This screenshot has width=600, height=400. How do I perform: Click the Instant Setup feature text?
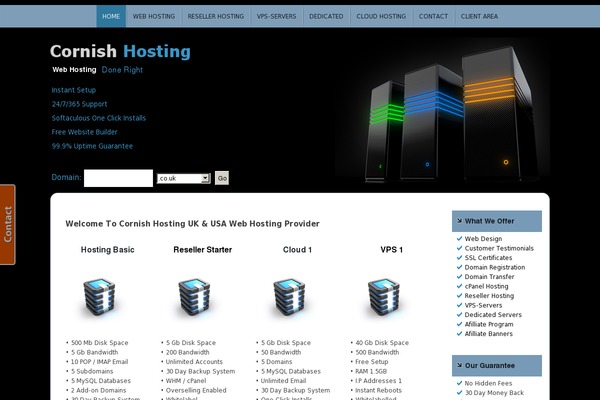pos(73,90)
